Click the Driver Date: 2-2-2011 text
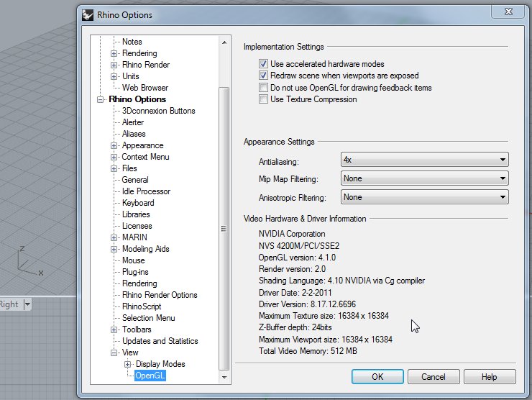The image size is (532, 400). tap(295, 293)
